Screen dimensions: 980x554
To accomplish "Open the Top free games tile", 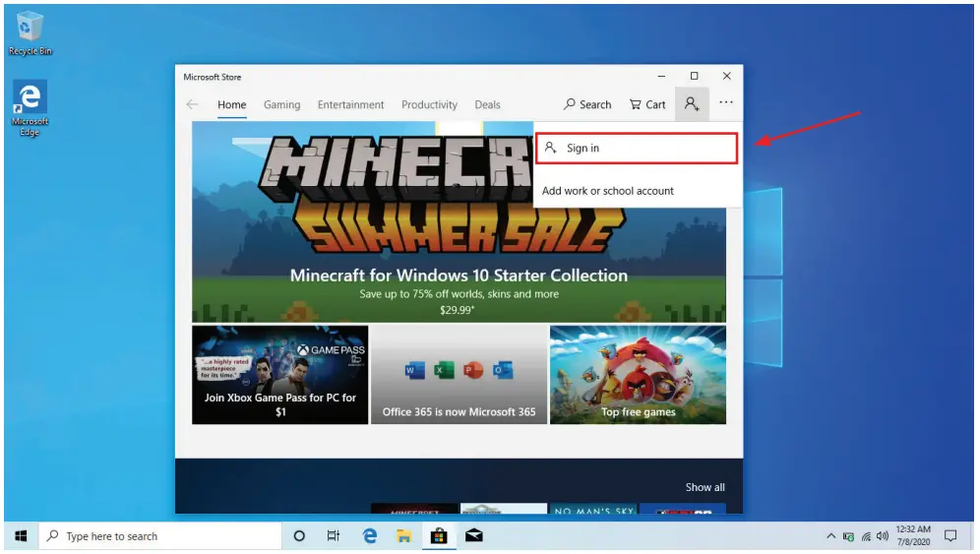I will 638,375.
